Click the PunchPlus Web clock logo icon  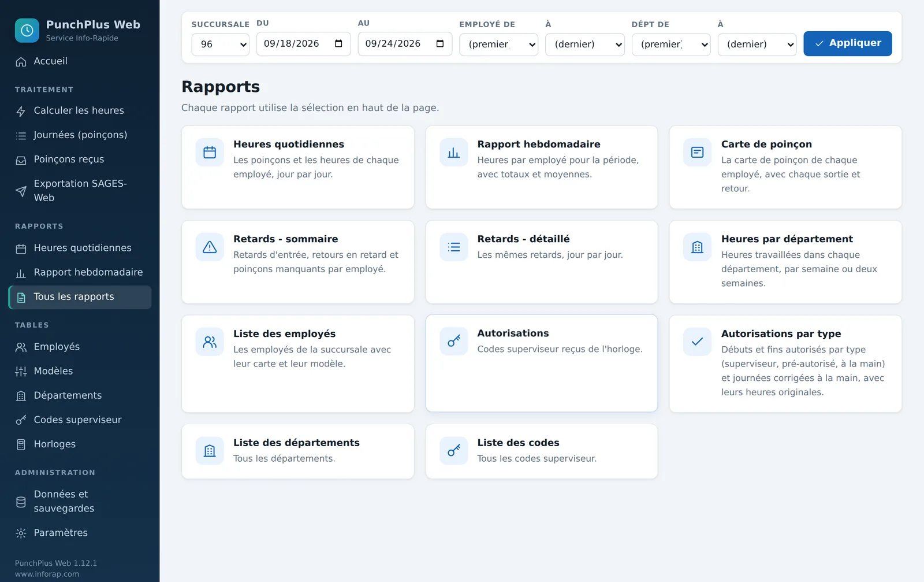click(x=27, y=31)
